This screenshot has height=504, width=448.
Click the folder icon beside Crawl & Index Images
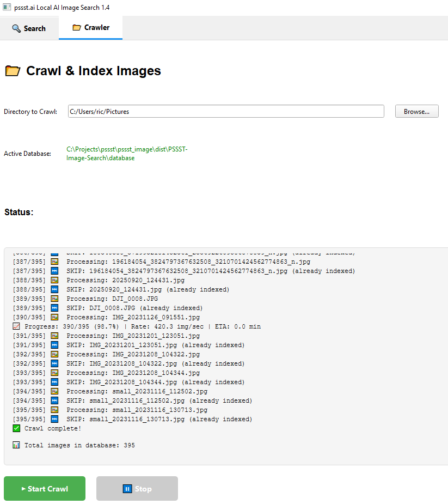coord(13,70)
